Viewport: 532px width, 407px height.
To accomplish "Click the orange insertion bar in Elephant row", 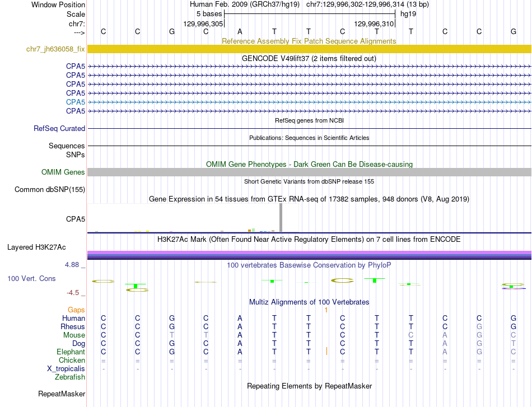I will (x=326, y=351).
